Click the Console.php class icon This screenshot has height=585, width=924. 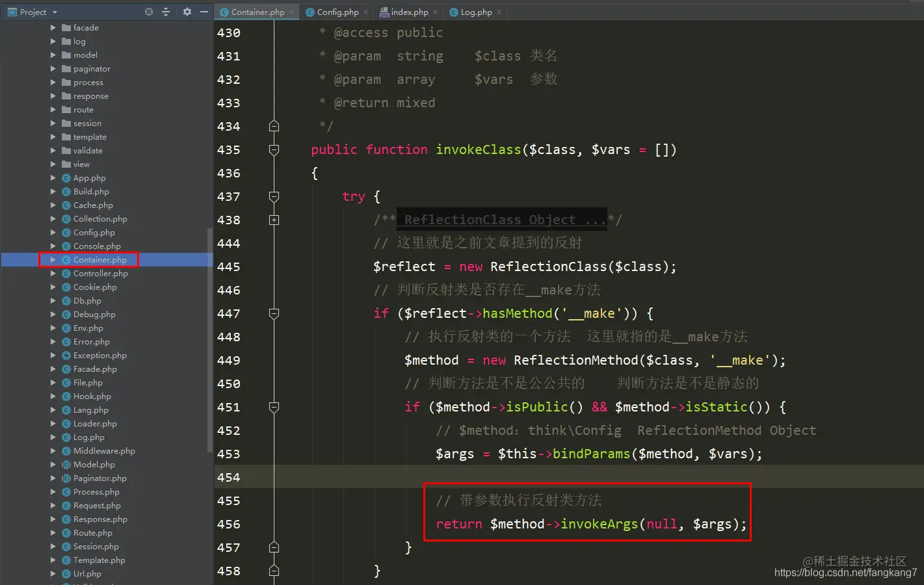pos(66,246)
